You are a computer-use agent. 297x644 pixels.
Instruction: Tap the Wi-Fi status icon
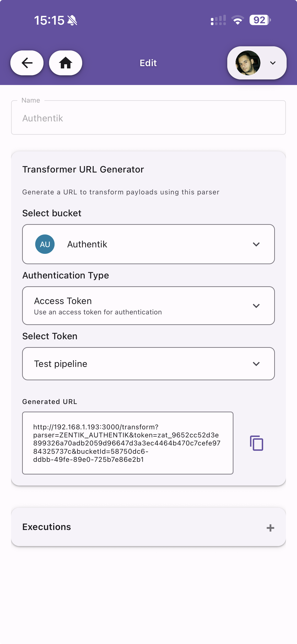[x=238, y=20]
